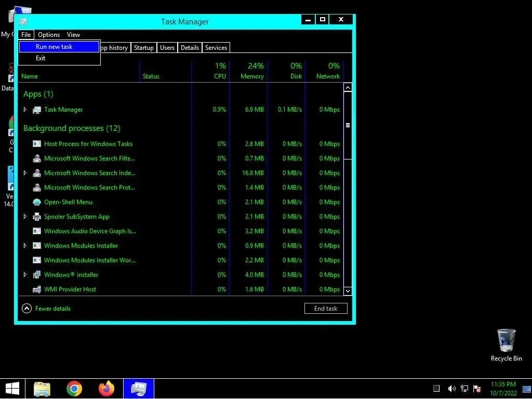Open the View menu

[73, 35]
